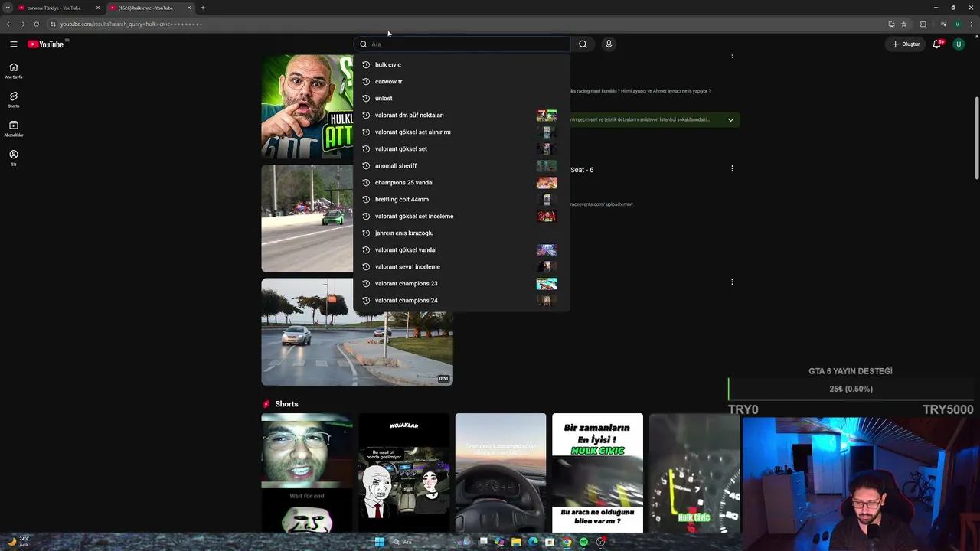Image resolution: width=980 pixels, height=551 pixels.
Task: Choose suggestion "anomali sheriff"
Action: (462, 166)
